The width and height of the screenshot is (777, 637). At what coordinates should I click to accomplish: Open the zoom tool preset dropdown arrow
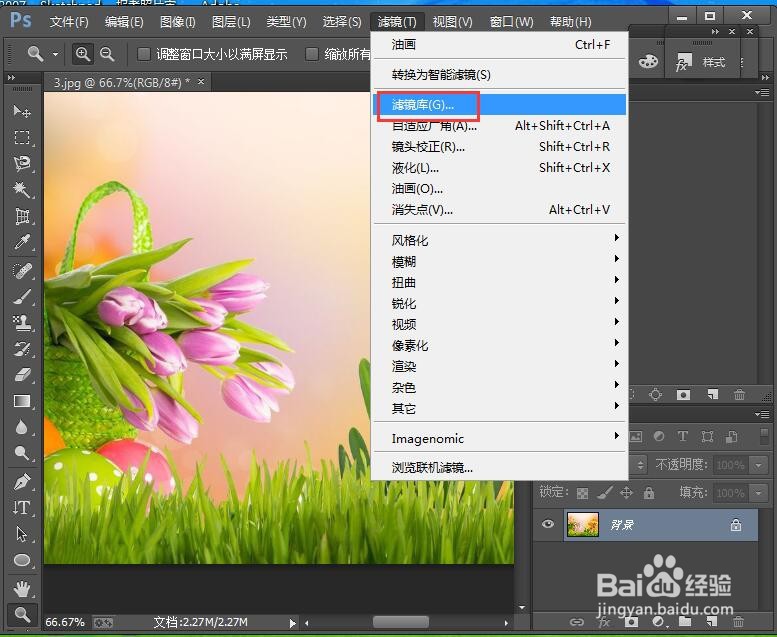pos(56,54)
